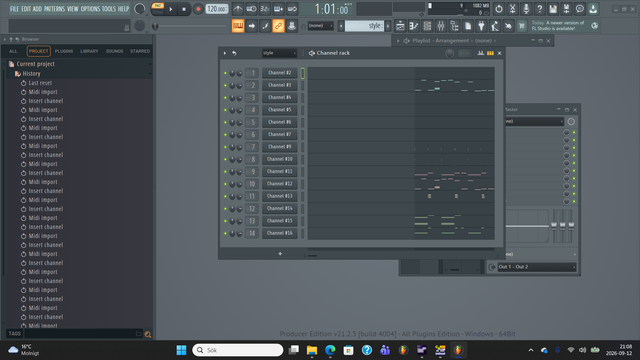Open the Out 1 - Out 2 output dropdown

(537, 267)
